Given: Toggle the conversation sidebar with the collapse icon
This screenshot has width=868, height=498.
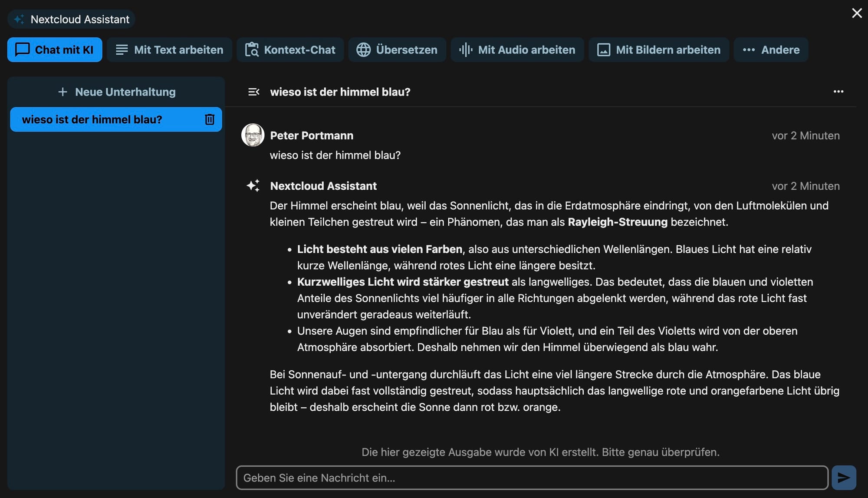Looking at the screenshot, I should tap(253, 92).
